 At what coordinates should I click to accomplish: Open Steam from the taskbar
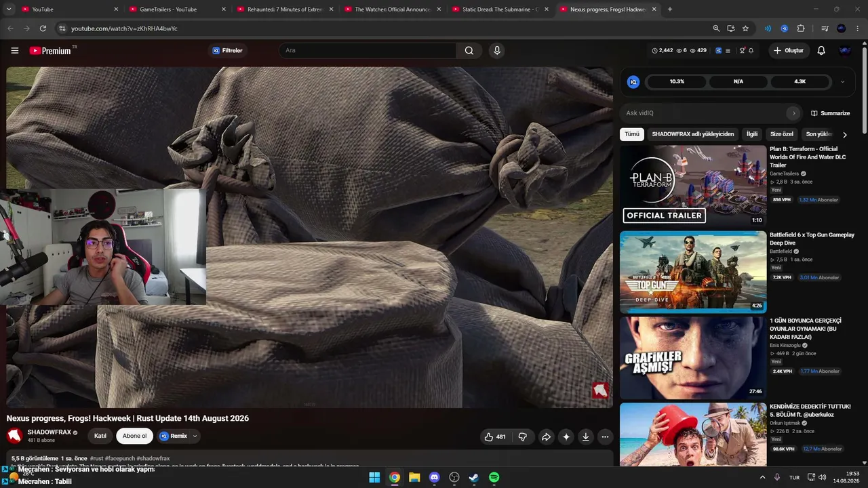tap(474, 477)
